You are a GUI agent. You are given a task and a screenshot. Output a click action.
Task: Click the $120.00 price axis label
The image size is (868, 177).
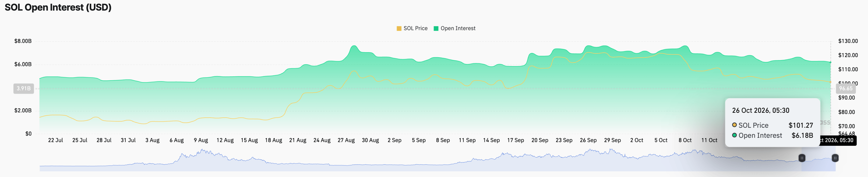[x=848, y=55]
